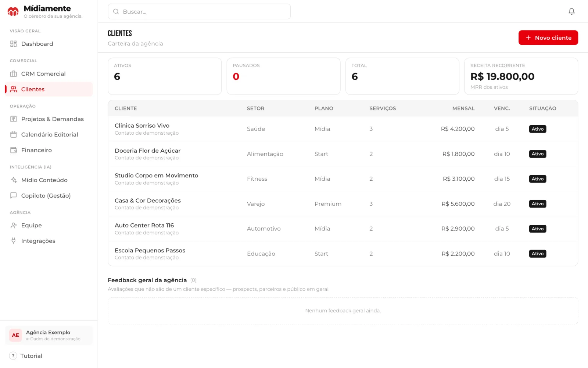
Task: Click the MENSAL column header
Action: [x=463, y=109]
